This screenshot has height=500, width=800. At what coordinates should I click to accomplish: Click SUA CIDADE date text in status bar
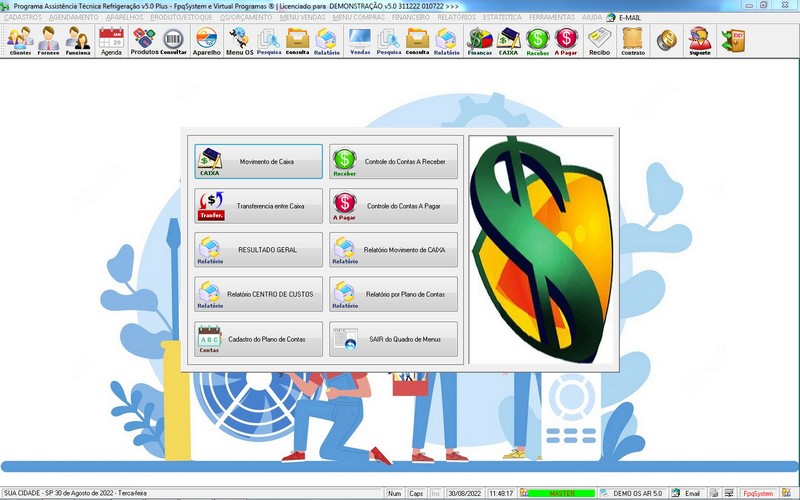75,493
